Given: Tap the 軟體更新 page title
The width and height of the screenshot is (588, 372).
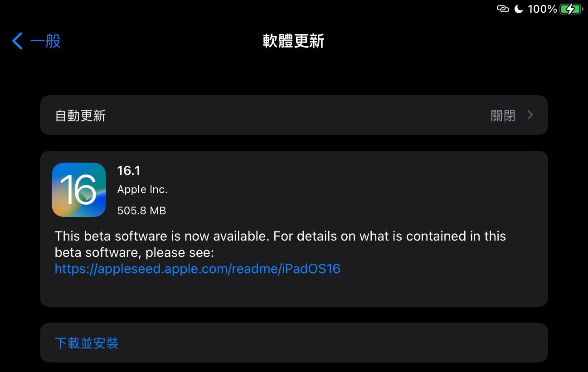Looking at the screenshot, I should (294, 41).
